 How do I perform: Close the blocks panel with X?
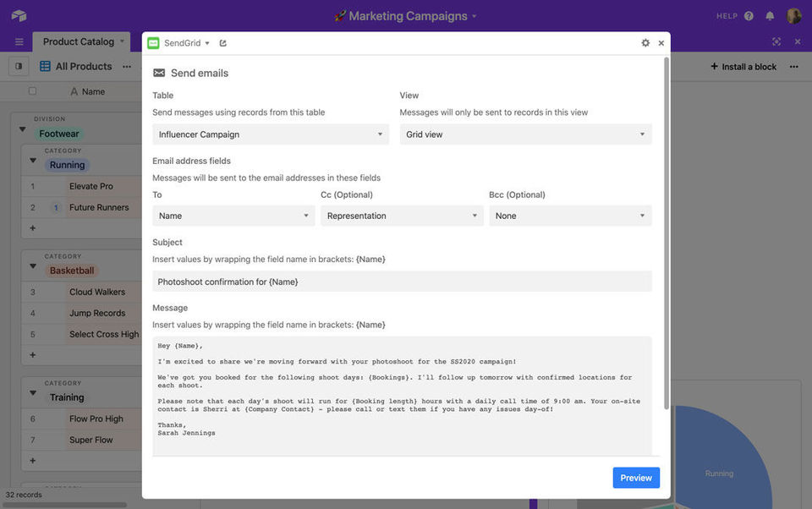pyautogui.click(x=798, y=41)
